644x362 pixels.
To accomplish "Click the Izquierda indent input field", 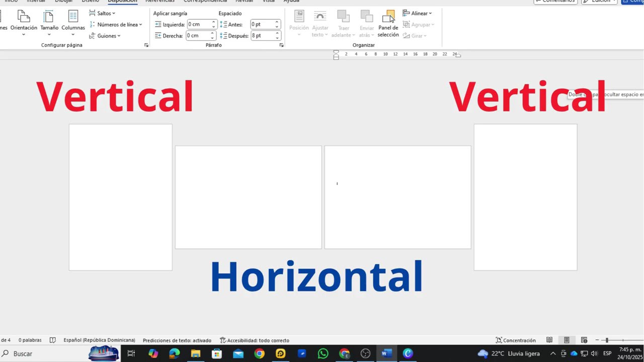I will [x=199, y=24].
